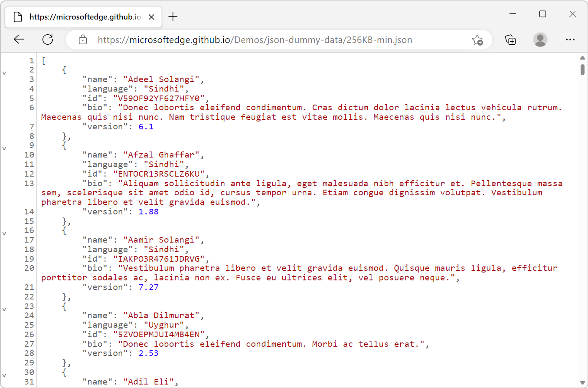Image resolution: width=588 pixels, height=388 pixels.
Task: Click the scrollbar down arrow
Action: tap(582, 382)
